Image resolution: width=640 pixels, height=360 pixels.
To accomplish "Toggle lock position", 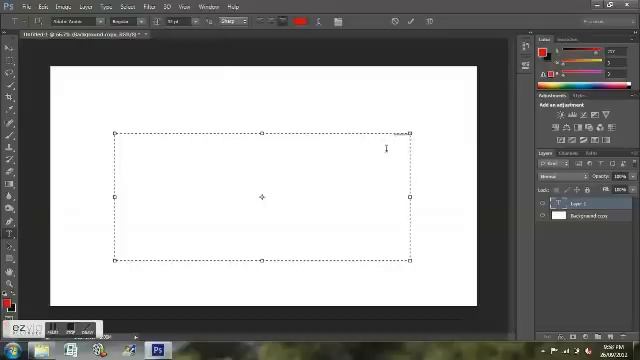I will [577, 190].
